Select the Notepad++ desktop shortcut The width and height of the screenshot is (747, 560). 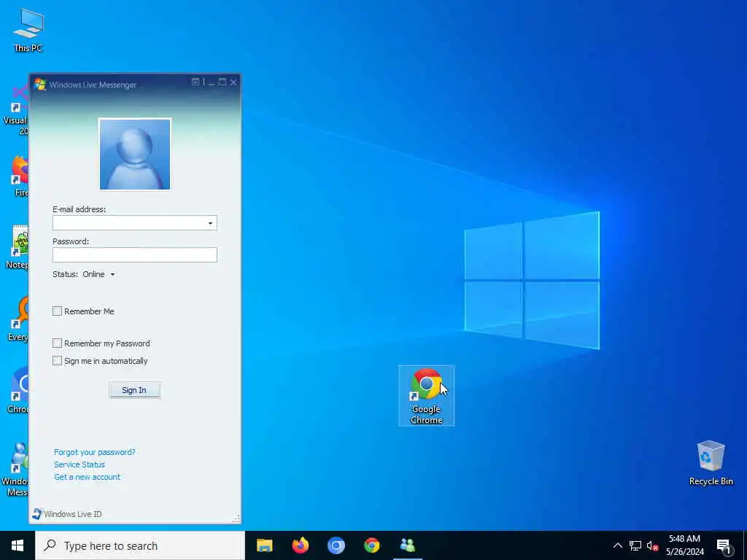(x=17, y=248)
